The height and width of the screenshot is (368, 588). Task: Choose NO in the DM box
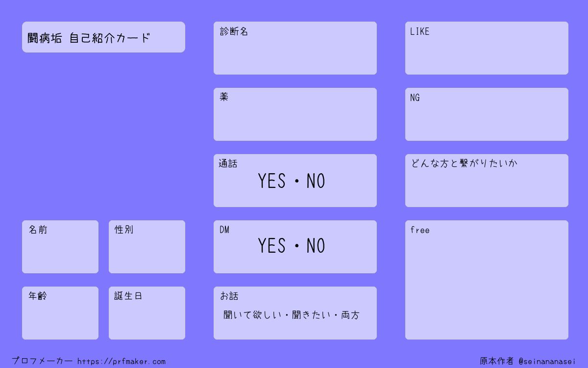(x=316, y=246)
